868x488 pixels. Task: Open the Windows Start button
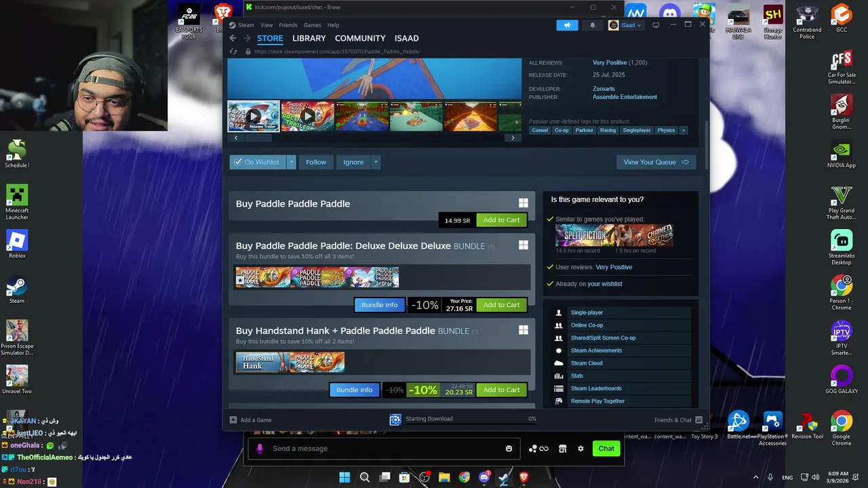pyautogui.click(x=344, y=477)
